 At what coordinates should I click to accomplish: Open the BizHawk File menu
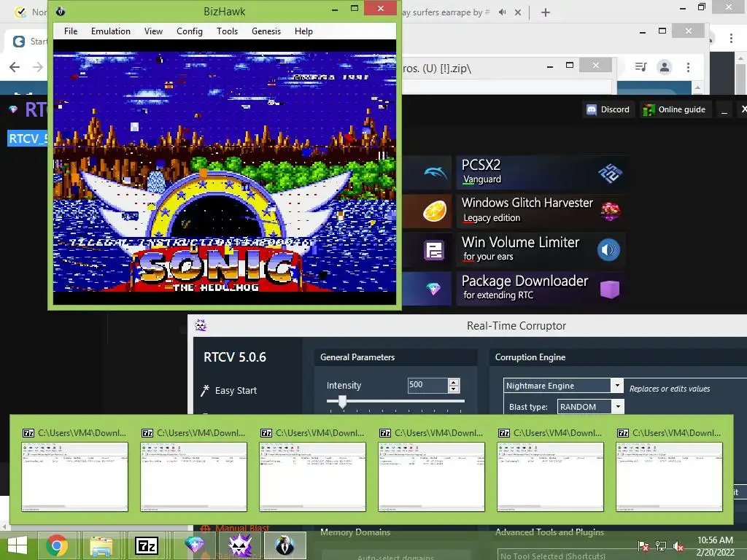tap(71, 31)
